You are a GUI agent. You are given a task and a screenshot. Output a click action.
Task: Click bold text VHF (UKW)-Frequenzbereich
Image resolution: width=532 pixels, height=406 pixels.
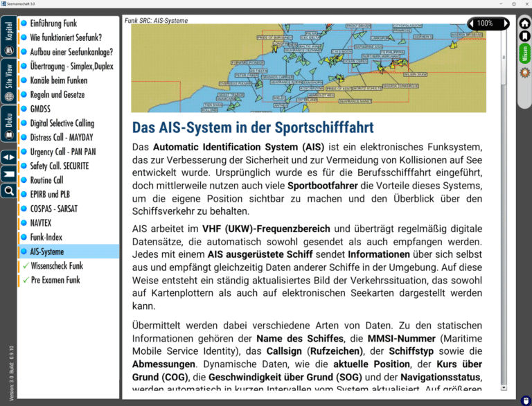coord(266,229)
